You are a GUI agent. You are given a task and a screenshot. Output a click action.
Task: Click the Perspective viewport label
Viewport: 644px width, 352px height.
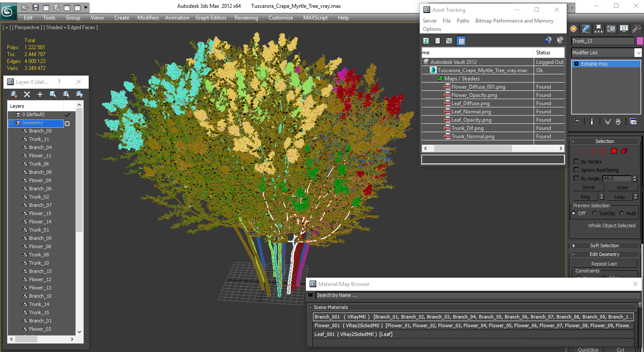(x=28, y=27)
